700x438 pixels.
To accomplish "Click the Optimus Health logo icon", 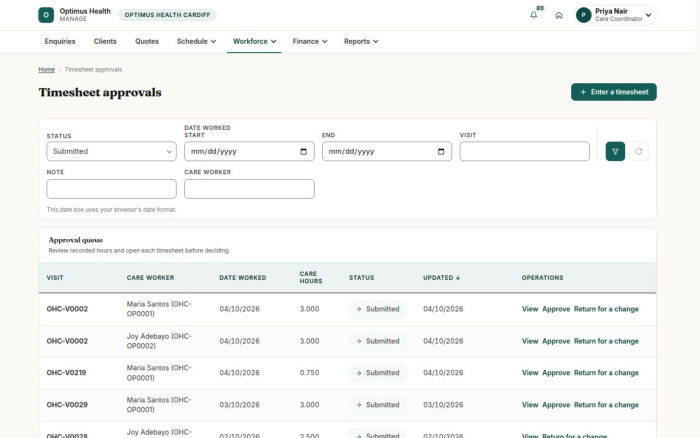I will [x=46, y=15].
